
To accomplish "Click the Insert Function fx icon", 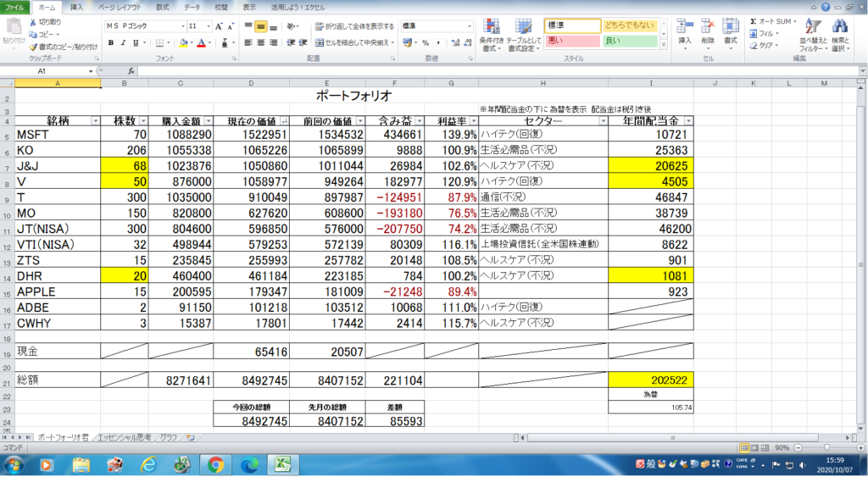I will click(131, 71).
